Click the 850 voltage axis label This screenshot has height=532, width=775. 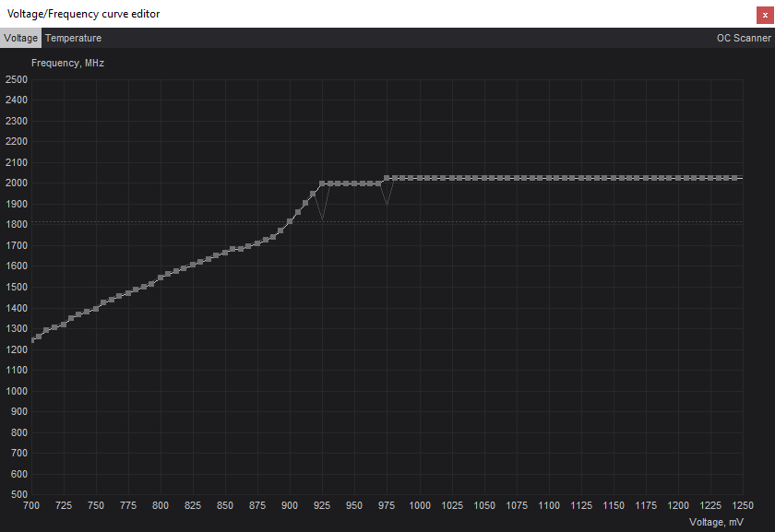coord(225,505)
